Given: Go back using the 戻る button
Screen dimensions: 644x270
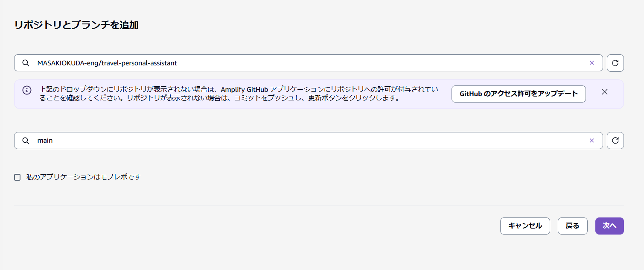Looking at the screenshot, I should pyautogui.click(x=572, y=226).
